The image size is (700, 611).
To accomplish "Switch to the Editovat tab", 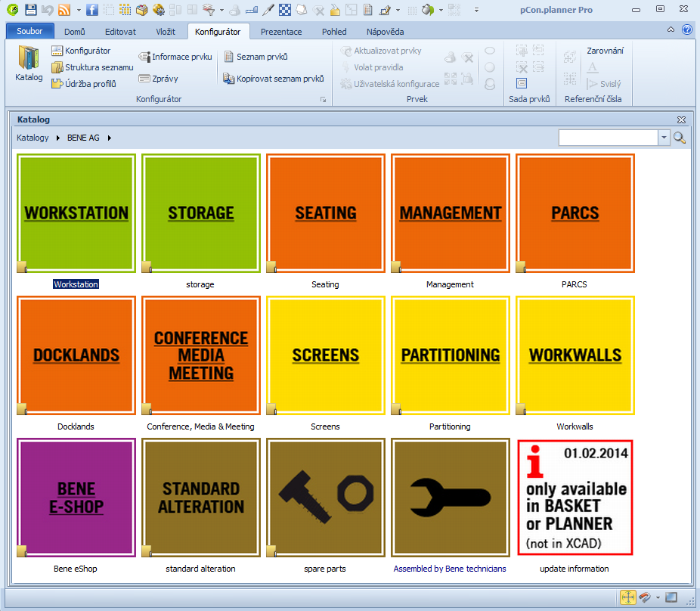I will click(x=120, y=32).
